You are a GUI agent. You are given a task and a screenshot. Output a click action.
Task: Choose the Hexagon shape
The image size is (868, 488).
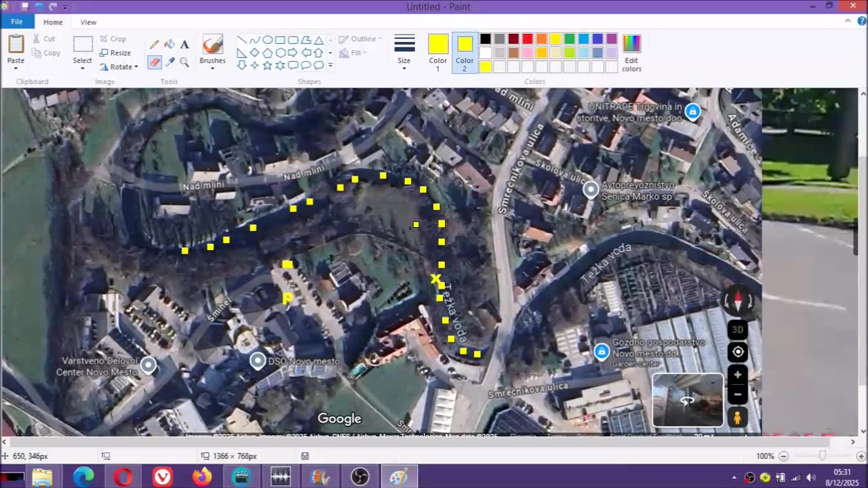tap(280, 53)
